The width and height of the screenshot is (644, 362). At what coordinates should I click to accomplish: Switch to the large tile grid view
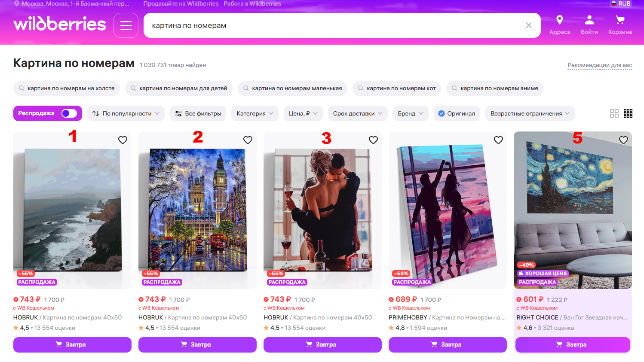tap(614, 113)
